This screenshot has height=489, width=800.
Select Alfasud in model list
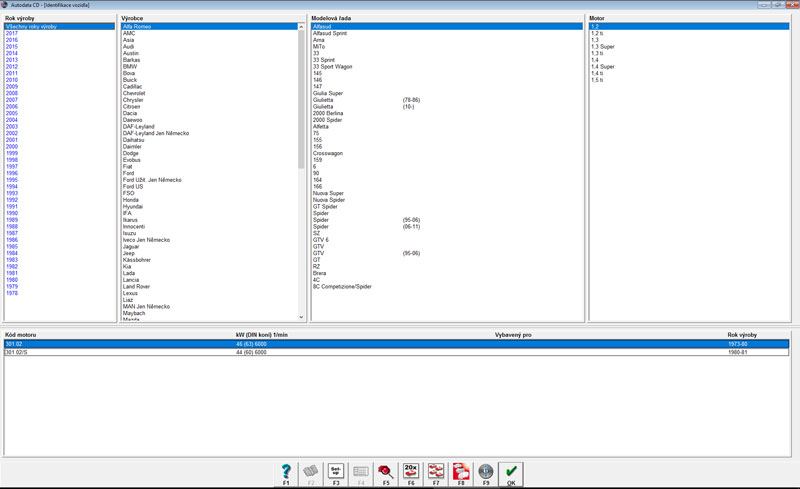[x=446, y=27]
